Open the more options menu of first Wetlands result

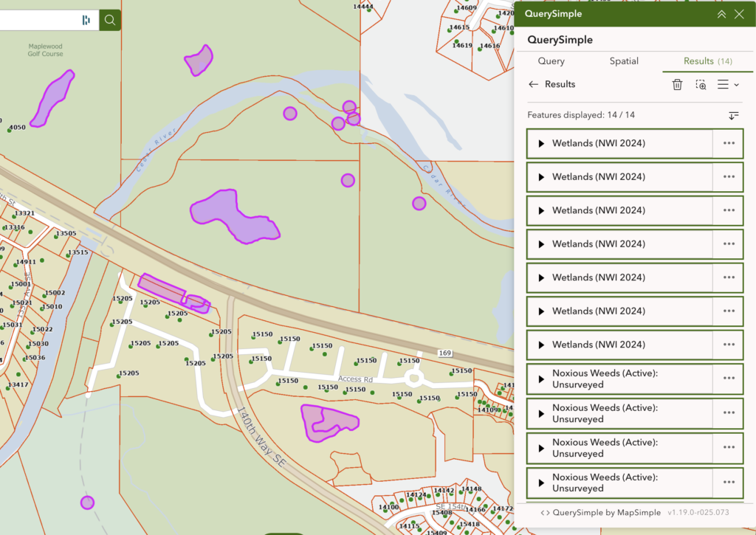pyautogui.click(x=729, y=143)
